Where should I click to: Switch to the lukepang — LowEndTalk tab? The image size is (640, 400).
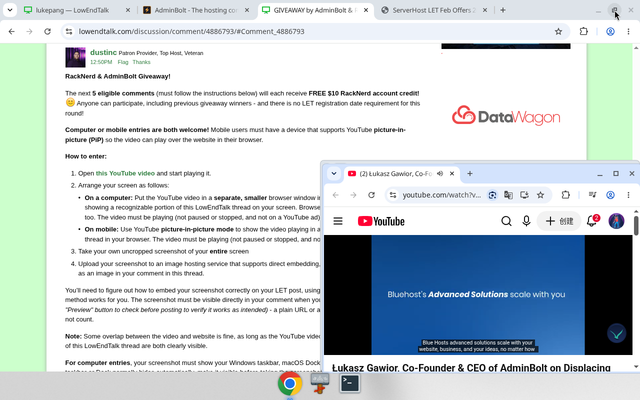pos(77,10)
